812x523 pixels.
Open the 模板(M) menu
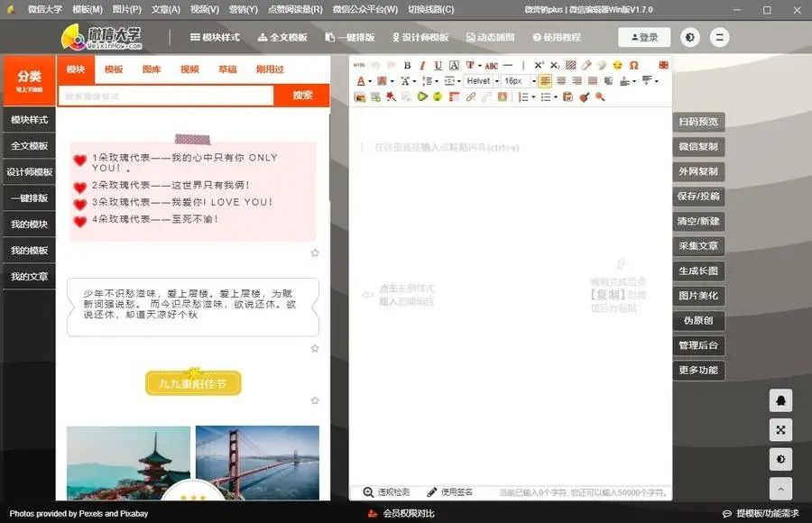87,9
